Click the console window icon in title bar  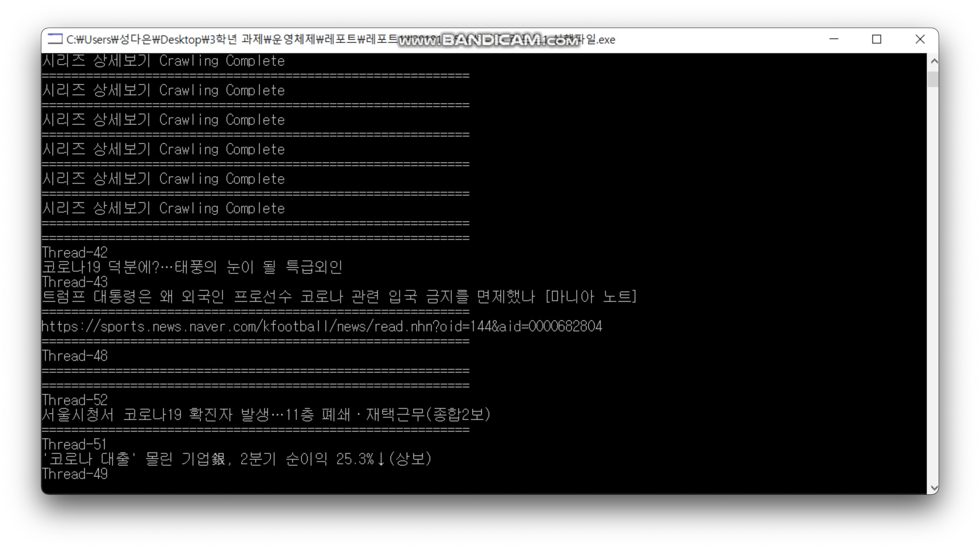[x=55, y=39]
